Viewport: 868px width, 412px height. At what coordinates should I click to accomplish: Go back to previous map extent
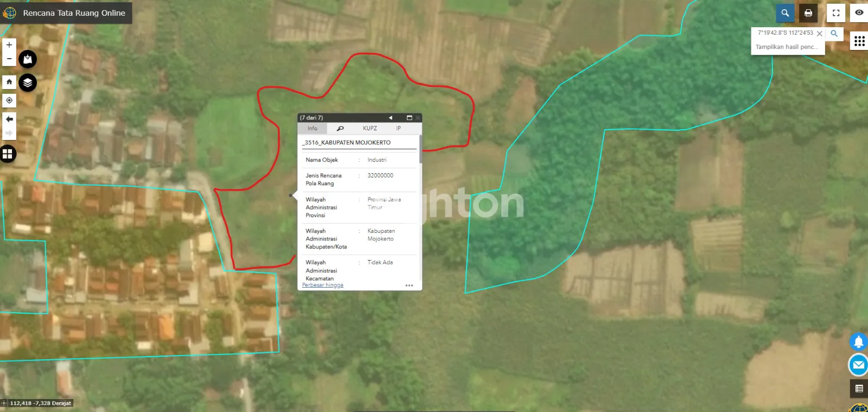[9, 119]
